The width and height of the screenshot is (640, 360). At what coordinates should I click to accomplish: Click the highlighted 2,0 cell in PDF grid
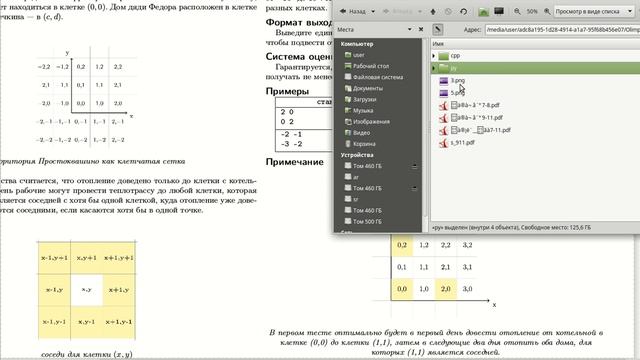446,289
